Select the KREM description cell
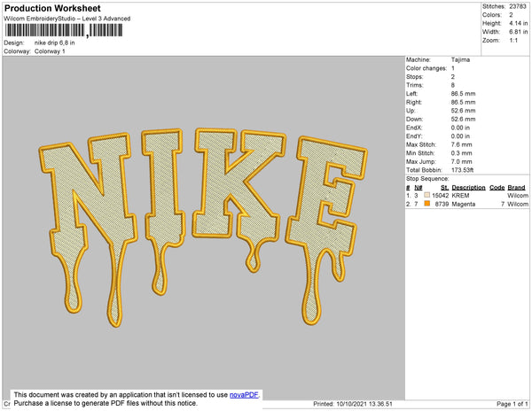Image resolution: width=532 pixels, height=411 pixels. 460,196
